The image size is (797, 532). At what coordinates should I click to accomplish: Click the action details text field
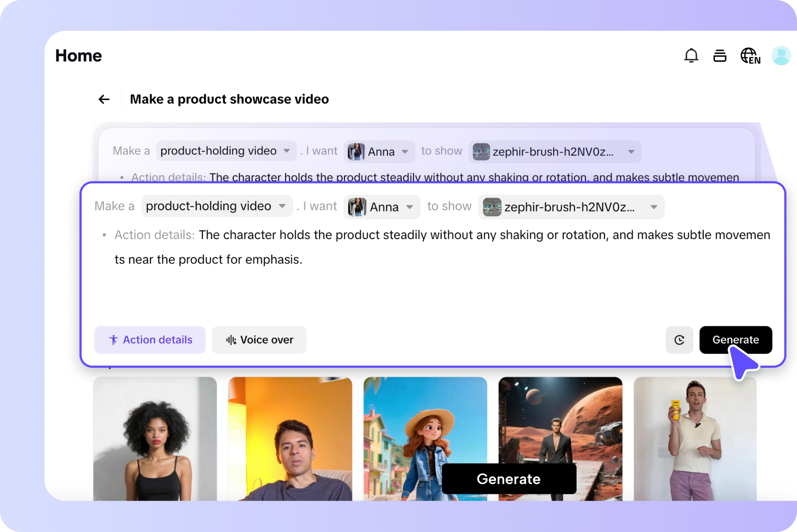point(442,247)
